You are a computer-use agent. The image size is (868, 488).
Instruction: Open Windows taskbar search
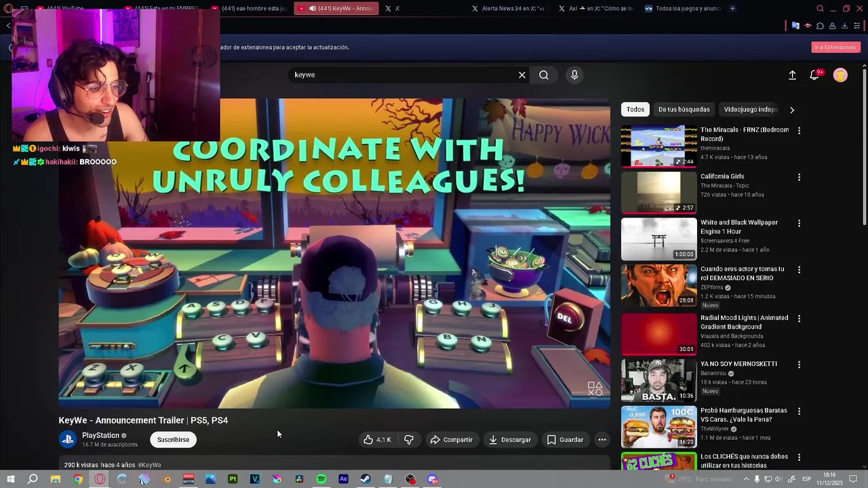(x=33, y=479)
